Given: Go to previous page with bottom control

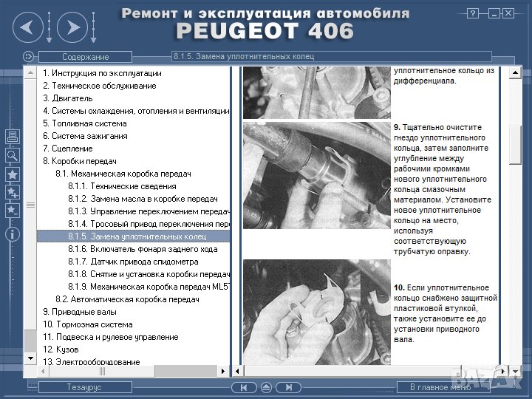Looking at the screenshot, I should pos(245,387).
